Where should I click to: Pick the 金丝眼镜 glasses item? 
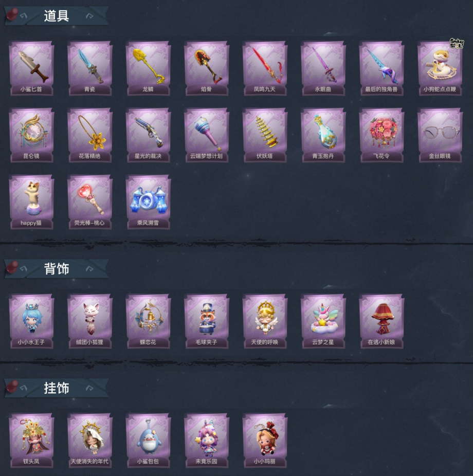tap(440, 135)
